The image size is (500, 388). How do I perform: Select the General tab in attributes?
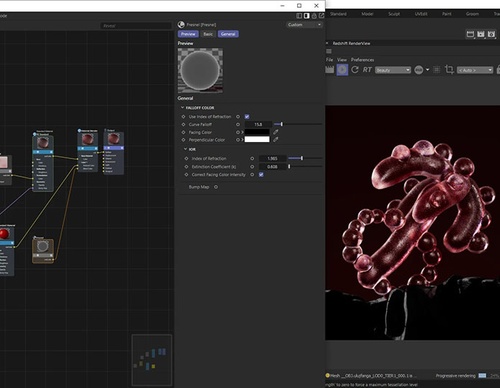(x=228, y=34)
